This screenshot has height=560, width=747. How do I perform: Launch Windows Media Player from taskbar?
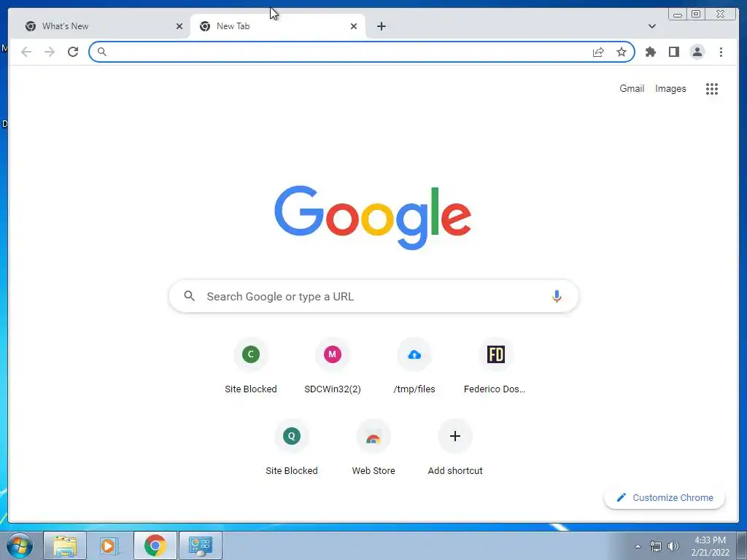click(109, 545)
